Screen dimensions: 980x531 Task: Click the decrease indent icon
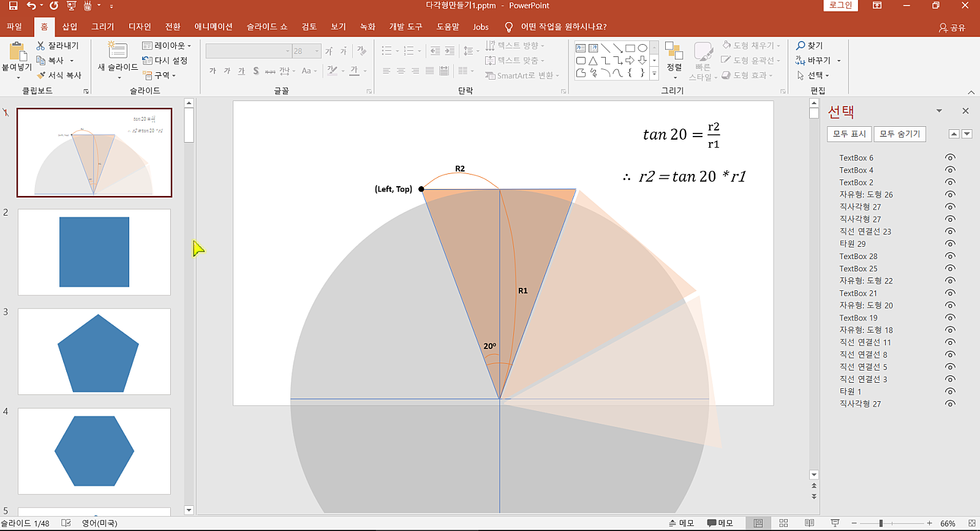click(435, 51)
